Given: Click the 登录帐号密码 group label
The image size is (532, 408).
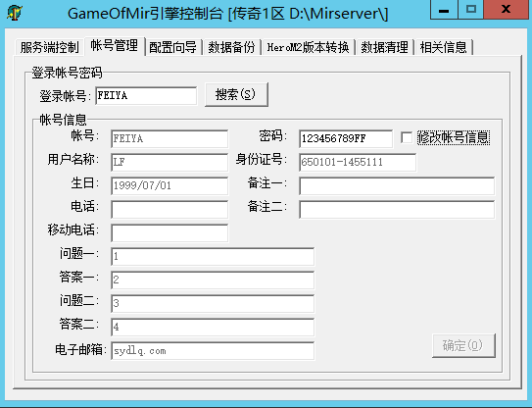Looking at the screenshot, I should [67, 73].
